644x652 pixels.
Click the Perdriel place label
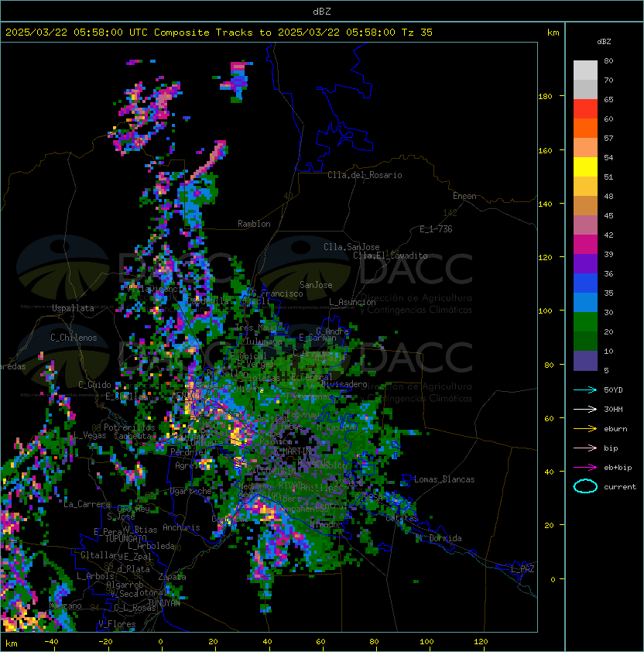click(187, 451)
